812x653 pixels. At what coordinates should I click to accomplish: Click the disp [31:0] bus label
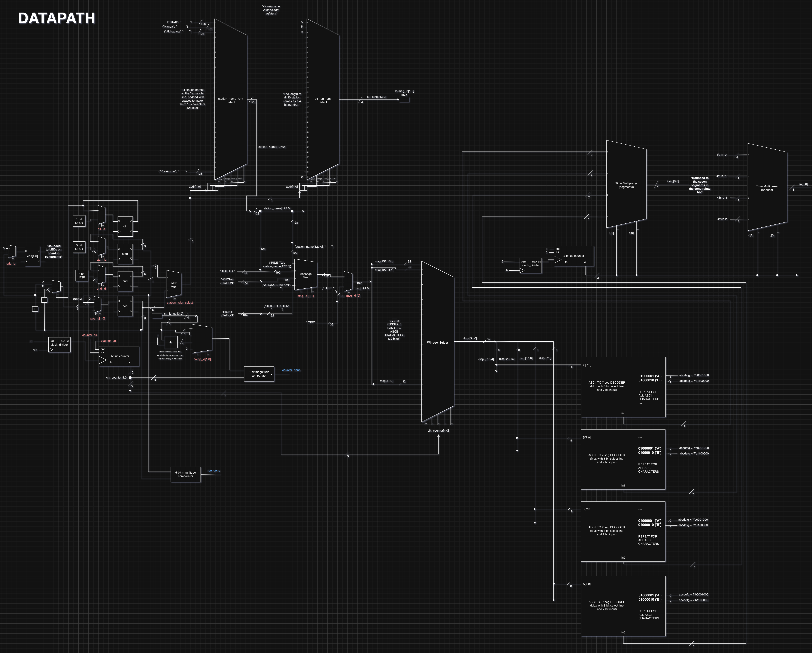[x=470, y=338]
